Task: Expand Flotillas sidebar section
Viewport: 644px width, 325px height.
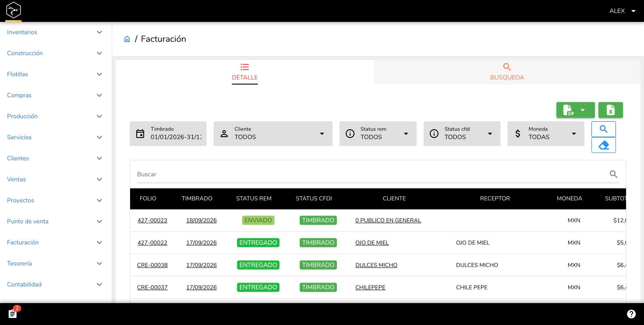Action: (x=56, y=74)
